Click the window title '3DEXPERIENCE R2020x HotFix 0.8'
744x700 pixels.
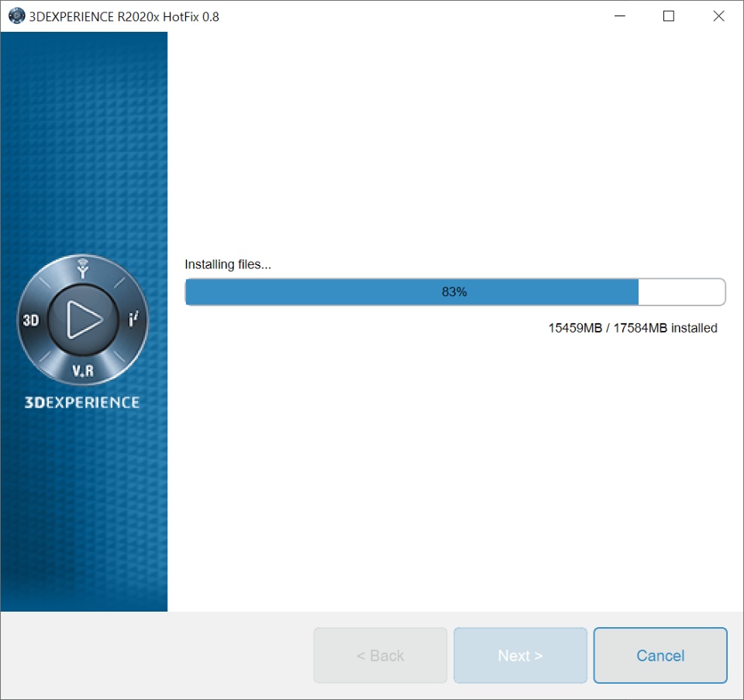click(x=124, y=16)
